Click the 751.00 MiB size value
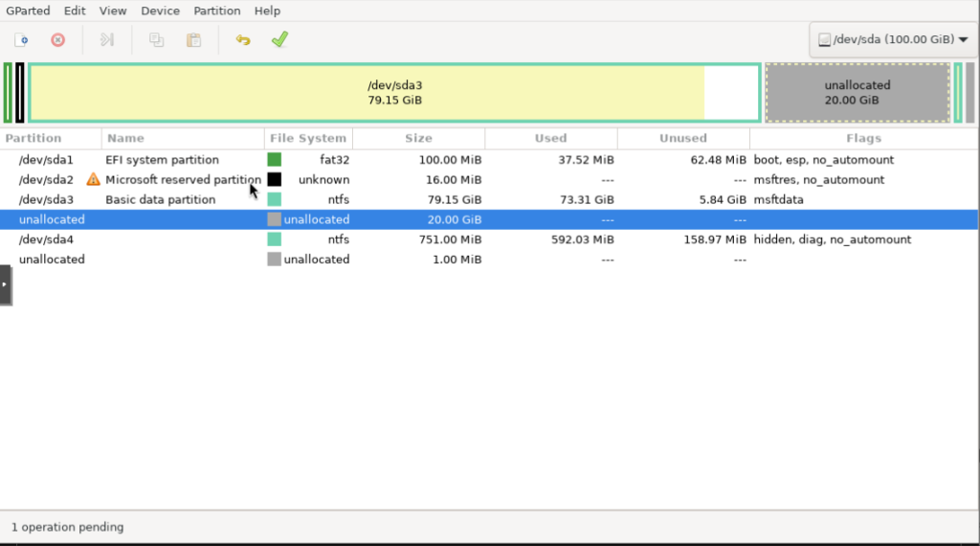The width and height of the screenshot is (980, 546). (450, 239)
